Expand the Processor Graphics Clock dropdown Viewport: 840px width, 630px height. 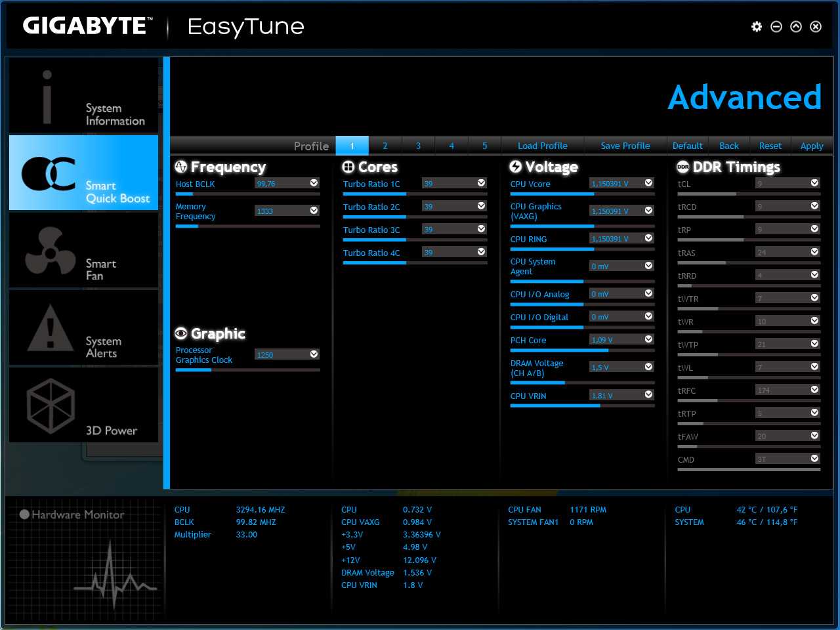point(314,354)
